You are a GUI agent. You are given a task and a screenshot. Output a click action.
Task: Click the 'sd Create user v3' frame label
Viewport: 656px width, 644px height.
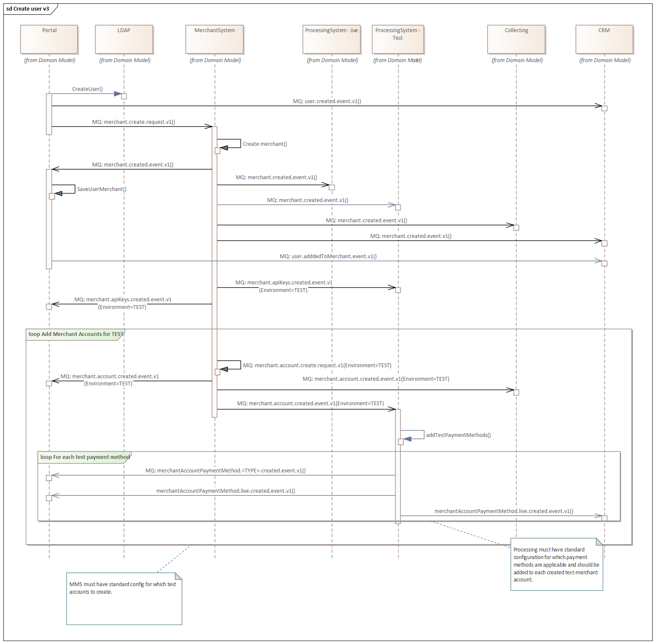28,9
